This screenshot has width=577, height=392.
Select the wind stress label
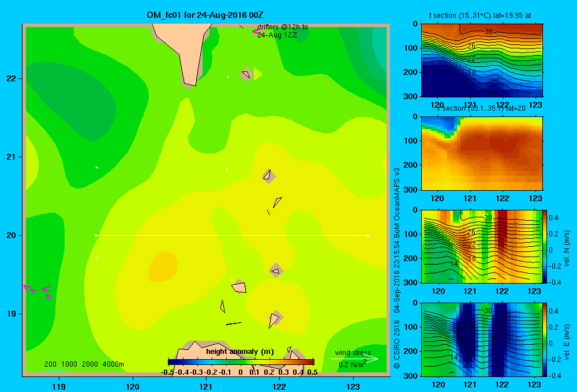[x=353, y=353]
